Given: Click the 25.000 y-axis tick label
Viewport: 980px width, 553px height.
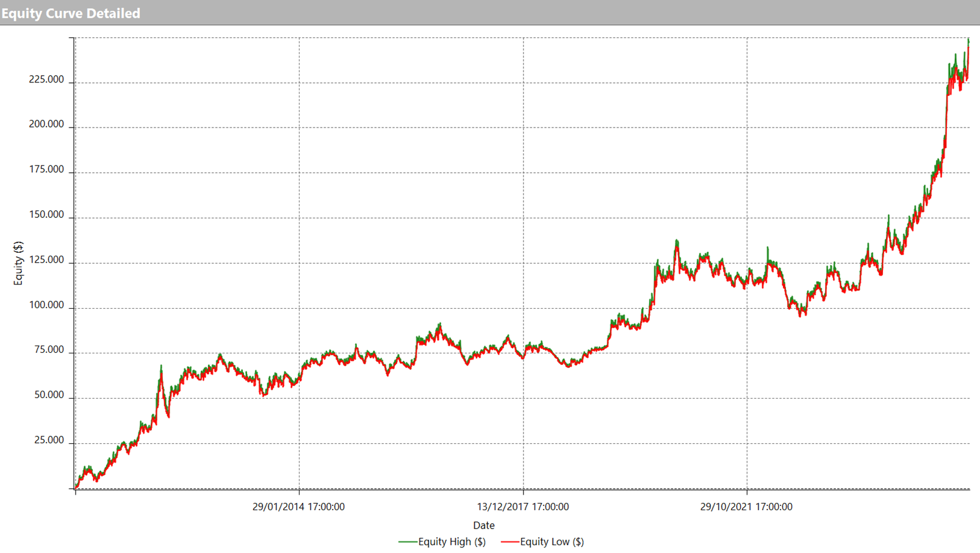Looking at the screenshot, I should 49,440.
